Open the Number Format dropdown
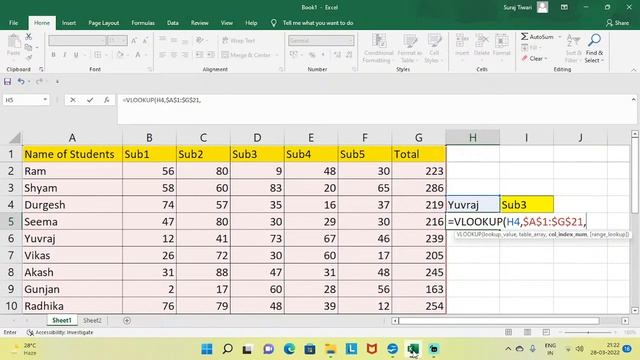 (x=351, y=40)
